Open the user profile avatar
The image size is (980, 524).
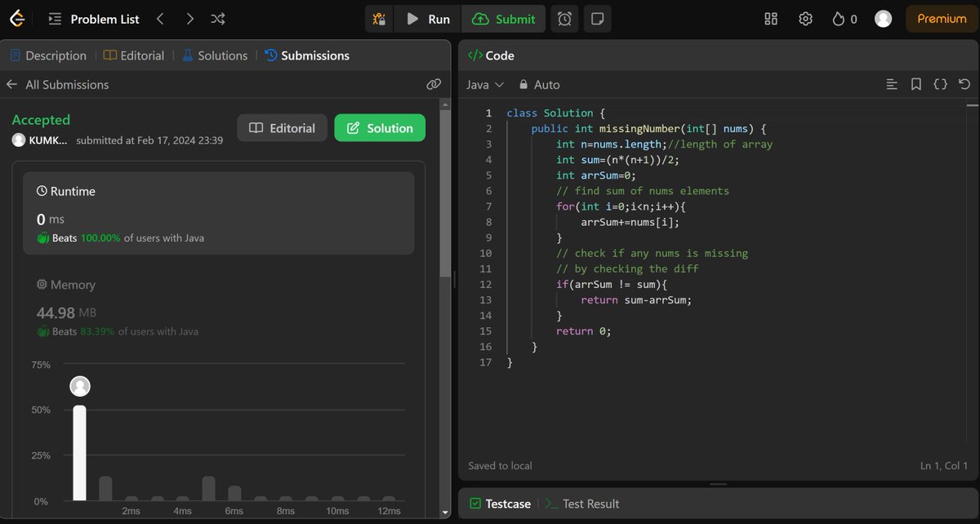click(x=883, y=19)
